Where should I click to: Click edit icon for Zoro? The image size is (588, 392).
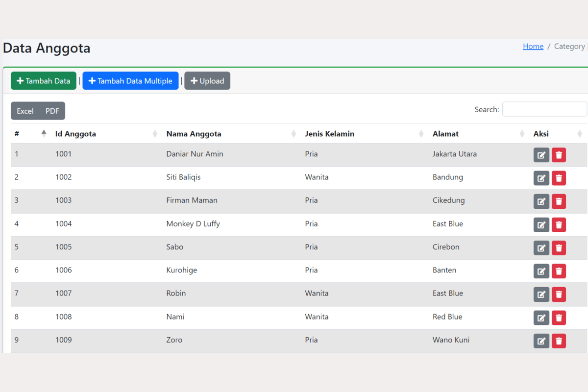pos(541,341)
